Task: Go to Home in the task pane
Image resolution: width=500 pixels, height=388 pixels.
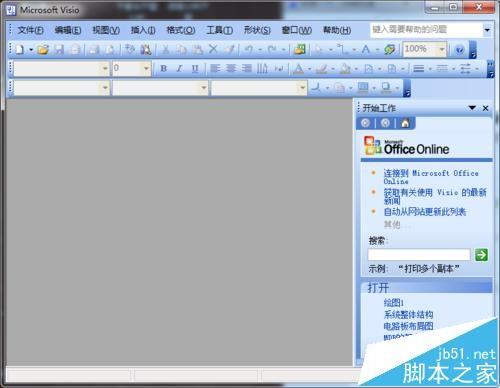Action: pos(405,123)
